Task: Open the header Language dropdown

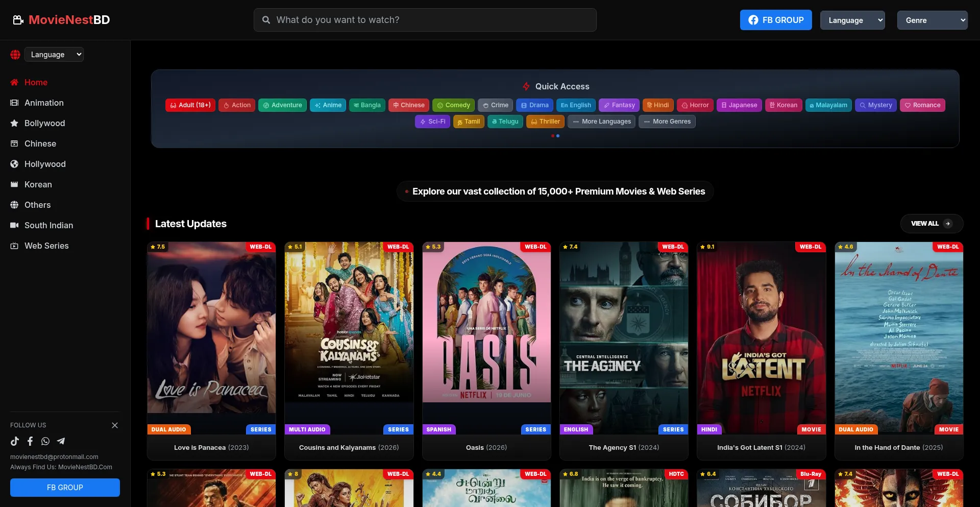Action: (x=852, y=20)
